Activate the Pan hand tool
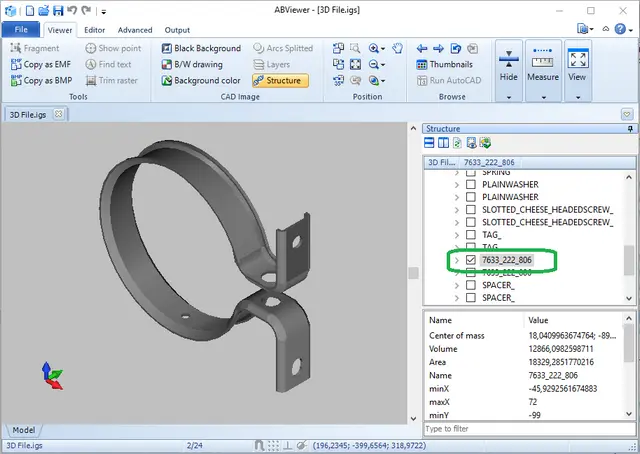 click(397, 48)
